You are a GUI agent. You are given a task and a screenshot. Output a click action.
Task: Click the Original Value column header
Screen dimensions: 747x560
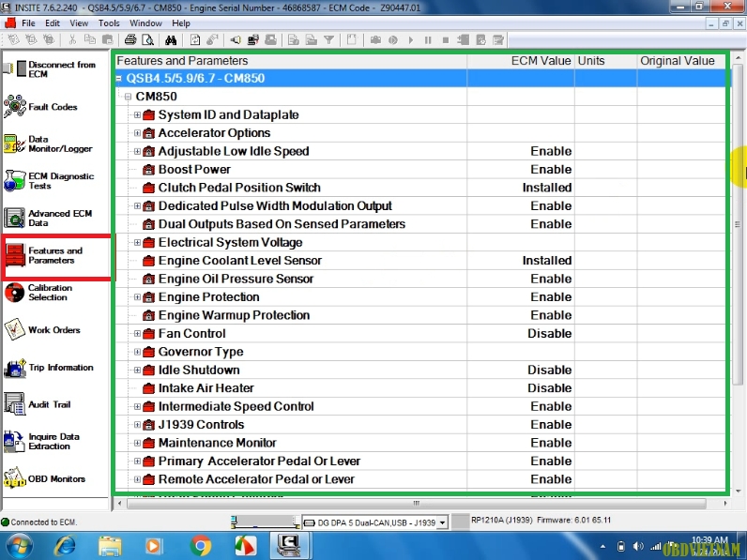[x=680, y=60]
